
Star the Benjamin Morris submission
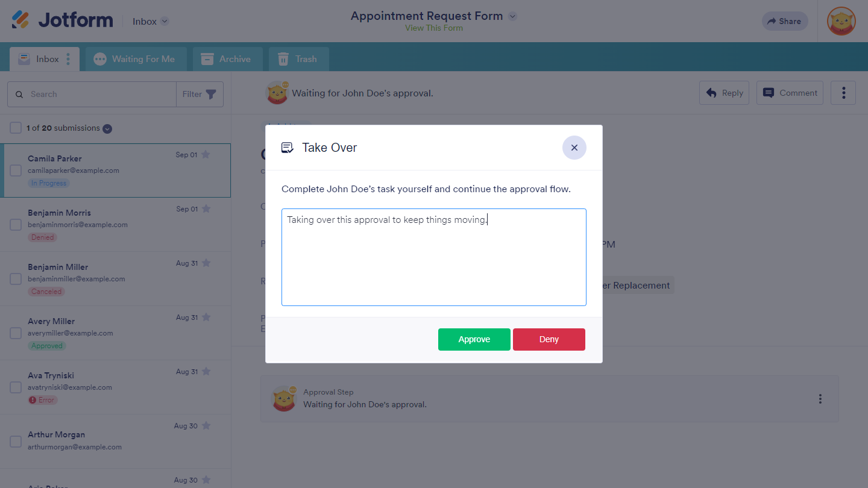coord(206,208)
